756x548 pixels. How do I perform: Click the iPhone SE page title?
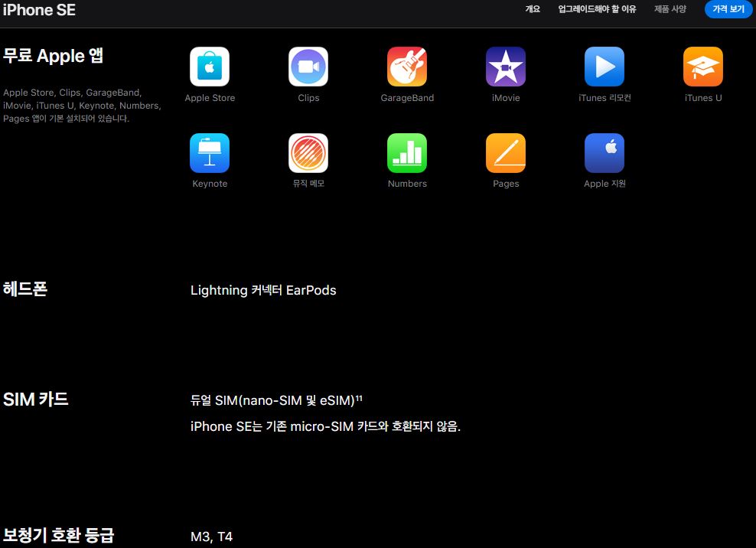[39, 10]
